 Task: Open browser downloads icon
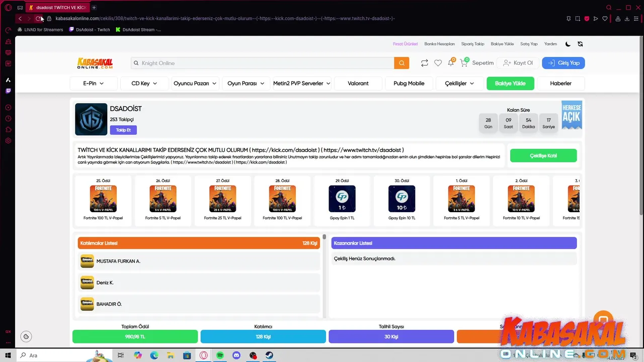pos(627,19)
